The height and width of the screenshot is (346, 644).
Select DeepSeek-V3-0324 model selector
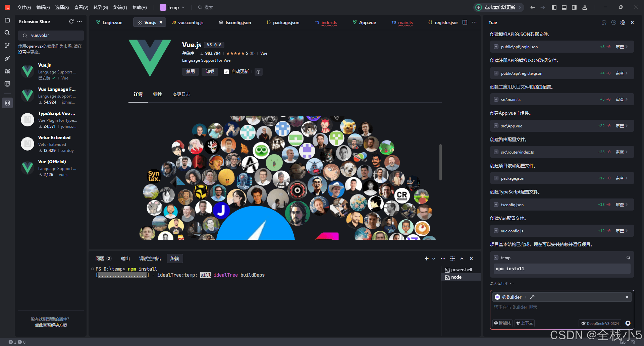(600, 324)
